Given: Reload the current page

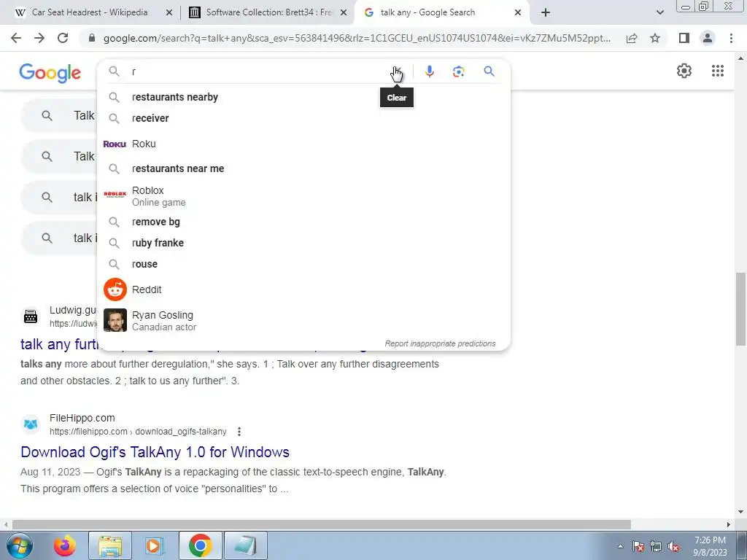Looking at the screenshot, I should point(63,38).
